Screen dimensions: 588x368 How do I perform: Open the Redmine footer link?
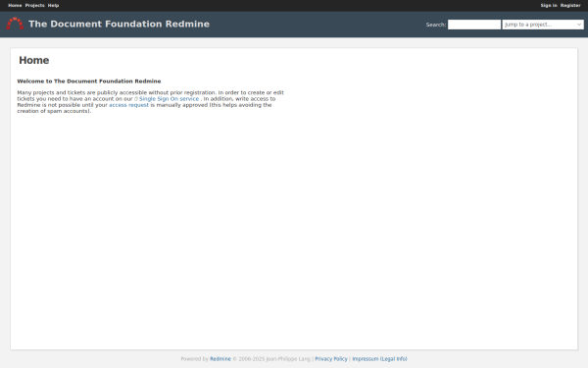pyautogui.click(x=220, y=359)
